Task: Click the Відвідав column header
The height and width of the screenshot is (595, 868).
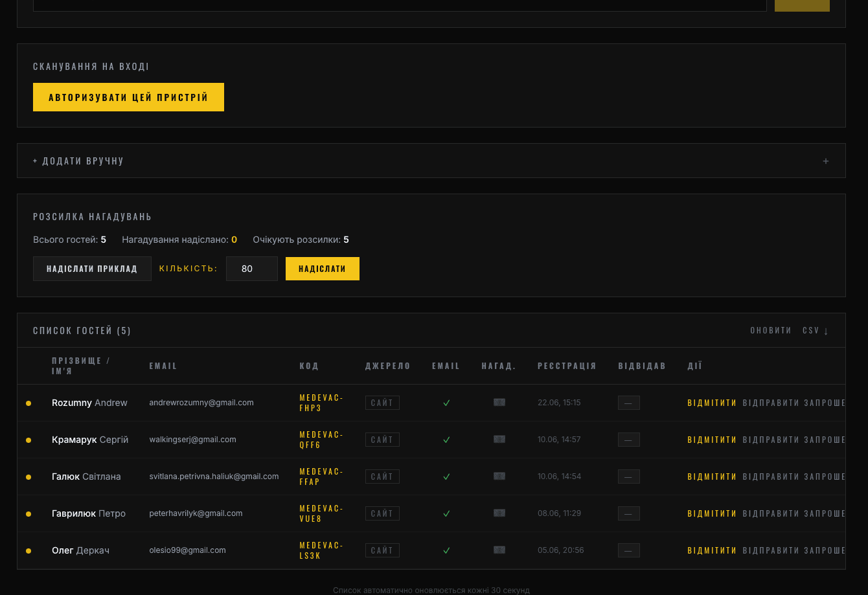Action: (642, 366)
